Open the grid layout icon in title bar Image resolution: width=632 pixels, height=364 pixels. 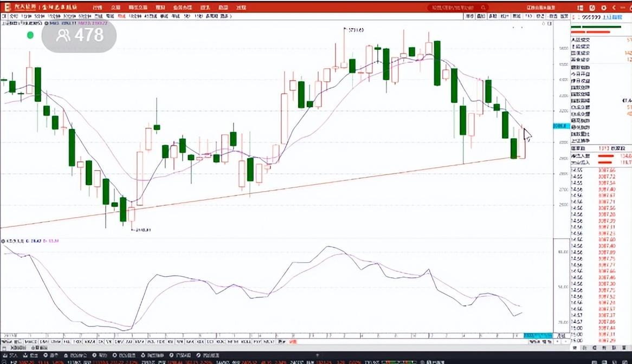(580, 8)
